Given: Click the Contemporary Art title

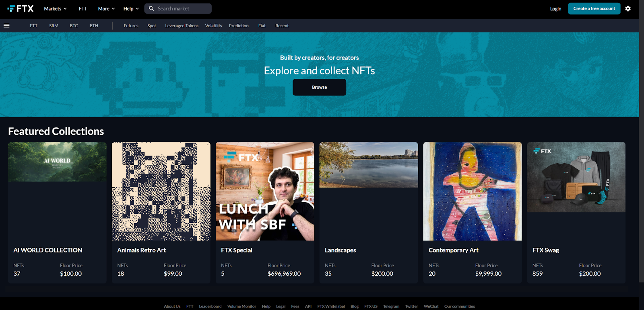Looking at the screenshot, I should point(453,250).
